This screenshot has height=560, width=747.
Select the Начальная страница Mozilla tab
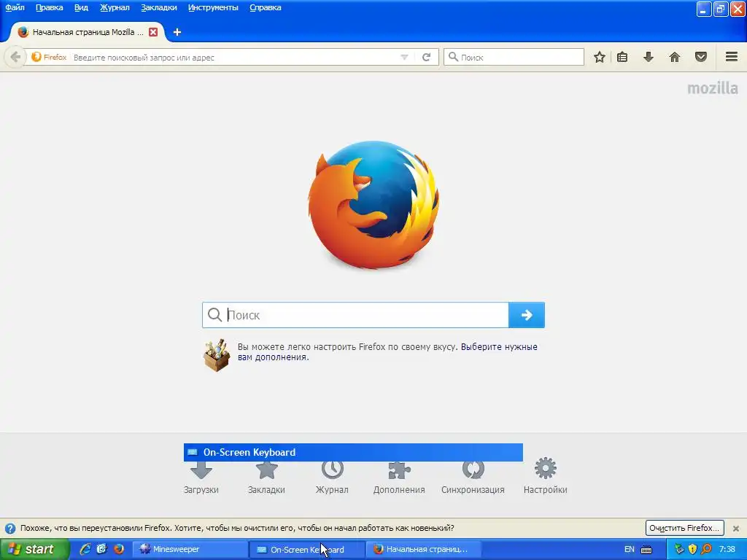pos(88,32)
